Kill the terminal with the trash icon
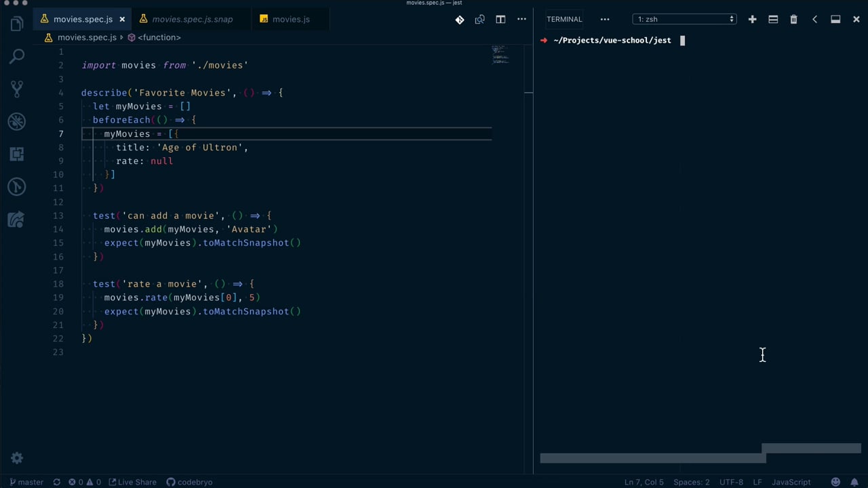The width and height of the screenshot is (868, 488). coord(793,20)
